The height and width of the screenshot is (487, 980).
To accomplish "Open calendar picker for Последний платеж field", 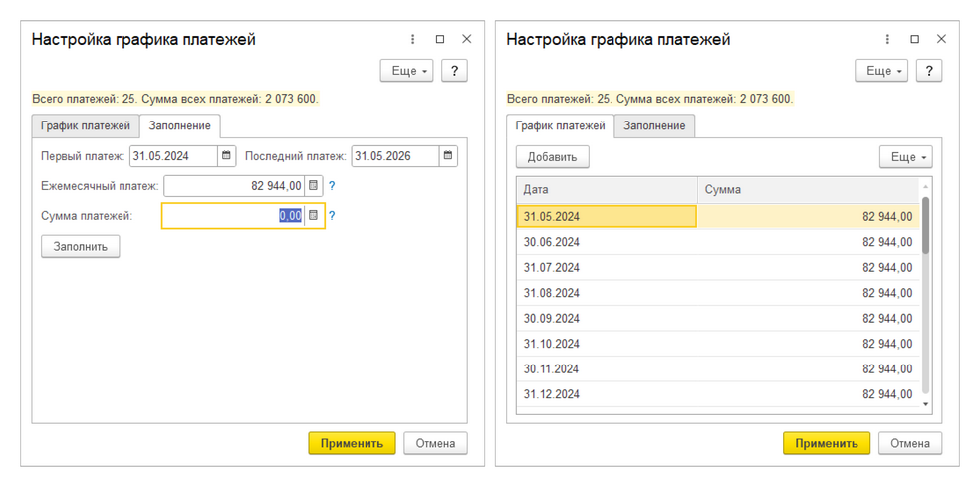I will point(448,156).
